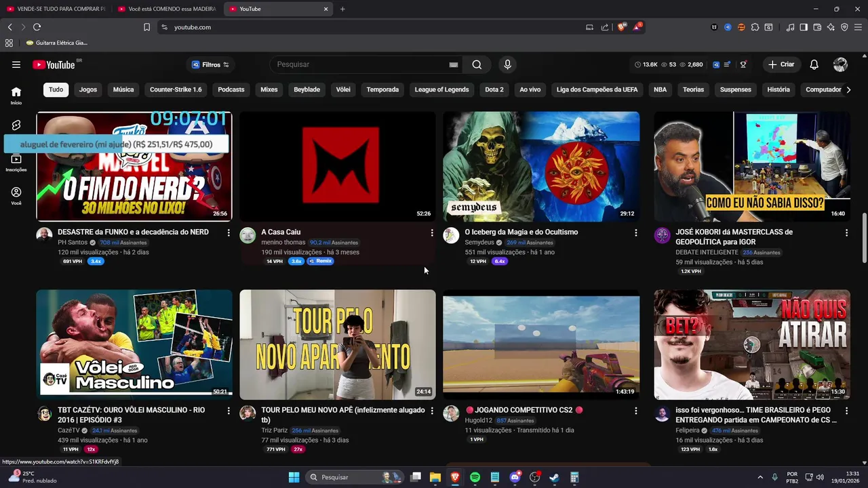Open the Início sidebar item

(16, 95)
